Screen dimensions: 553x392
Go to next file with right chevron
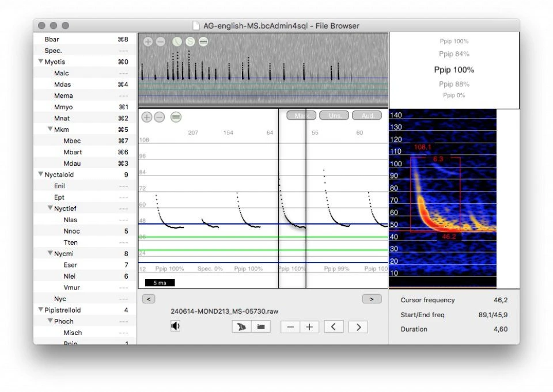(358, 327)
